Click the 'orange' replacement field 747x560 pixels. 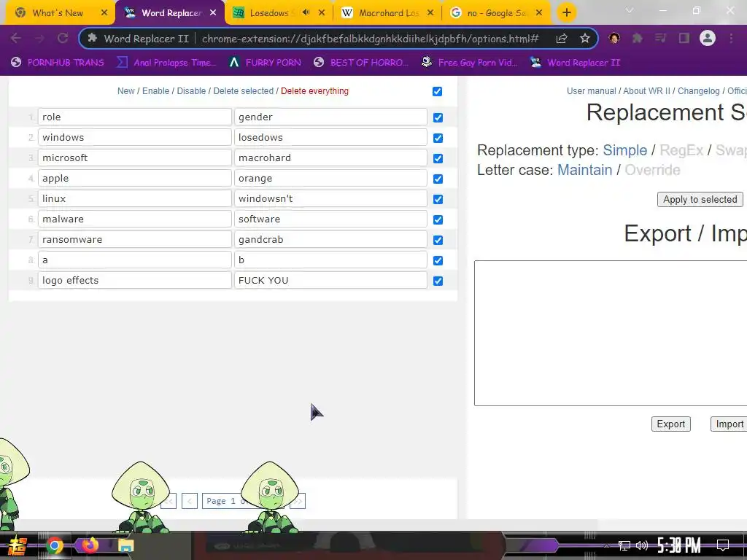pyautogui.click(x=330, y=178)
